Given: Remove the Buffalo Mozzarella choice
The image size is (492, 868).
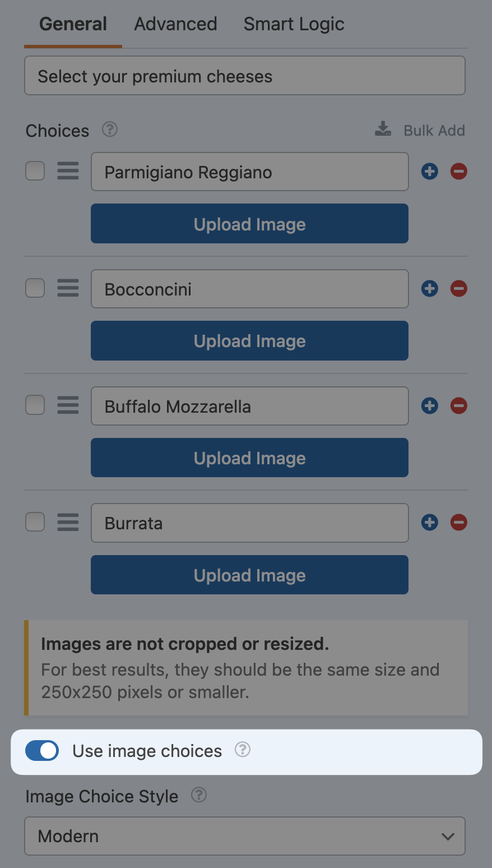Looking at the screenshot, I should coord(459,405).
